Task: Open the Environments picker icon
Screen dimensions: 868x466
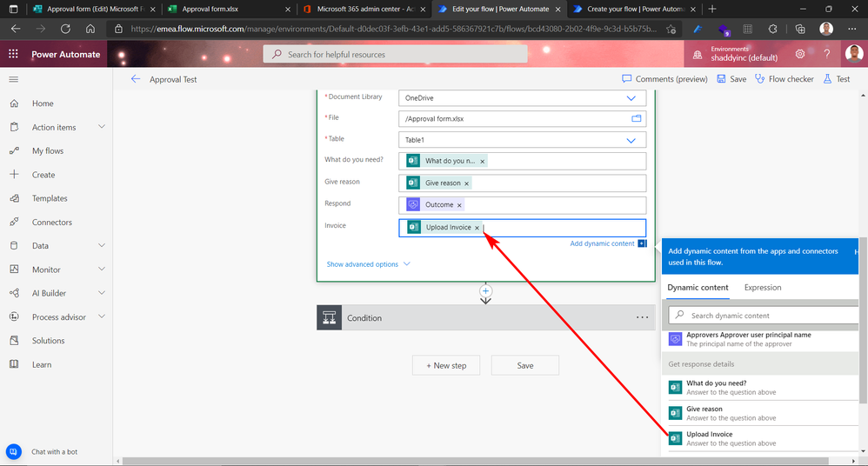Action: tap(698, 54)
